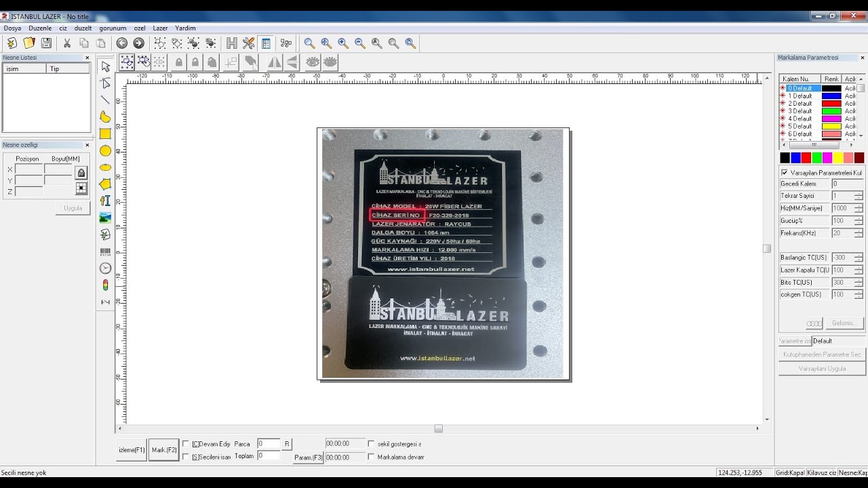Screen dimensions: 868x488
Task: Enable the [S]Secileni isan checkbox
Action: (x=186, y=457)
